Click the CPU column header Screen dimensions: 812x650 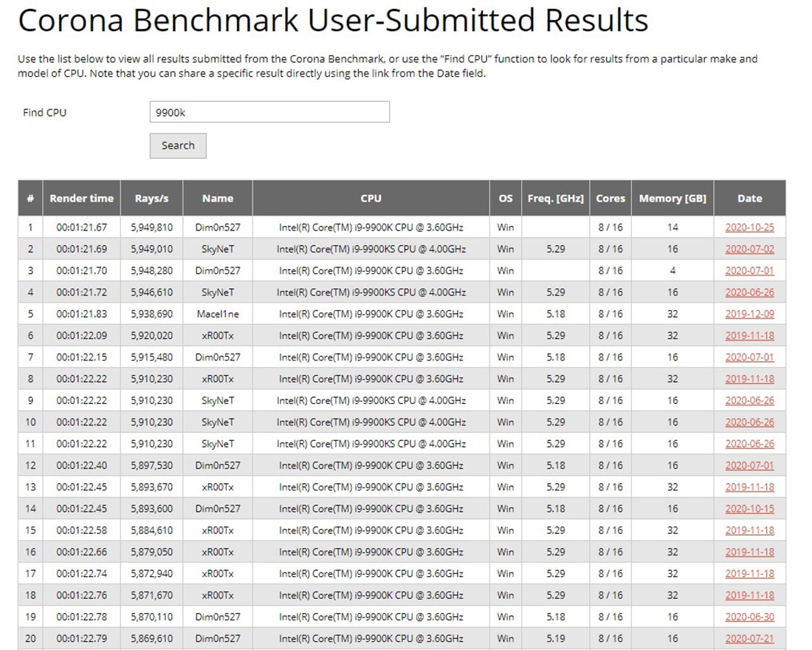tap(371, 198)
